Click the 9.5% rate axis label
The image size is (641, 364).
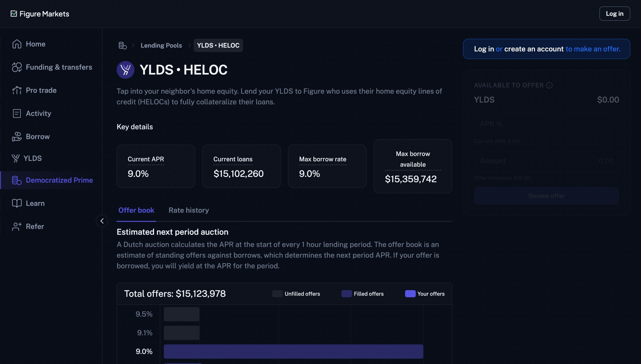(144, 314)
